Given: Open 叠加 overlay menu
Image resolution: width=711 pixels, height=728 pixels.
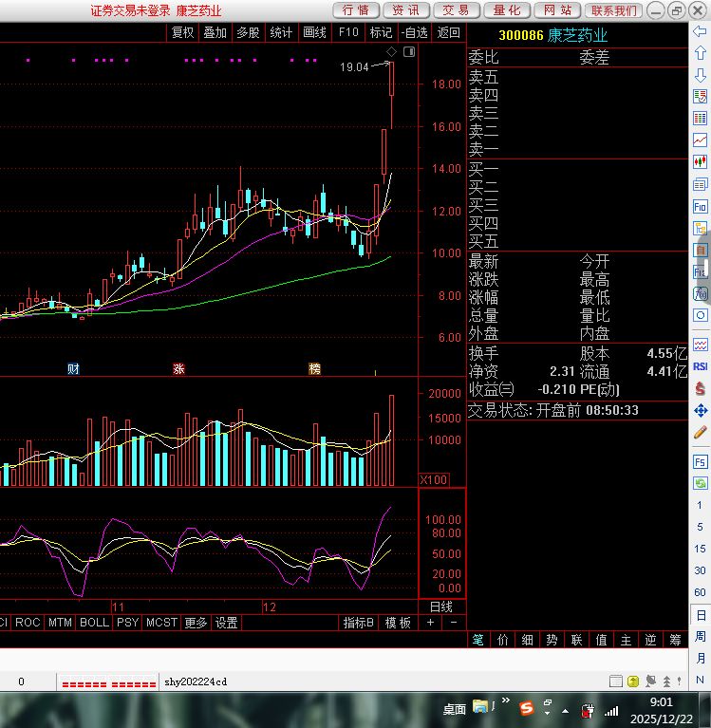Looking at the screenshot, I should pos(215,32).
